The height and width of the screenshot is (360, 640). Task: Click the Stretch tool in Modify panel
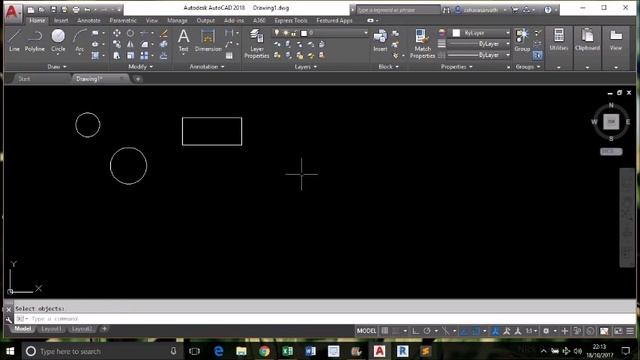coord(117,56)
